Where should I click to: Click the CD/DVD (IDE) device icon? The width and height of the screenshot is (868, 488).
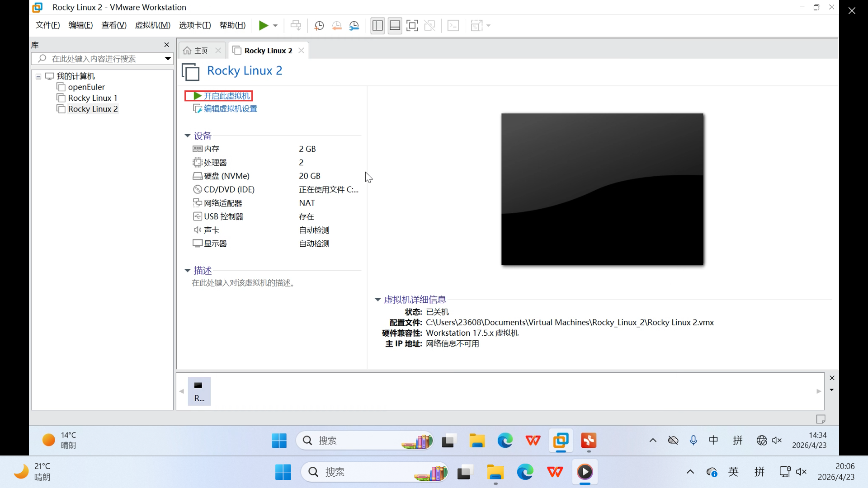click(x=198, y=189)
